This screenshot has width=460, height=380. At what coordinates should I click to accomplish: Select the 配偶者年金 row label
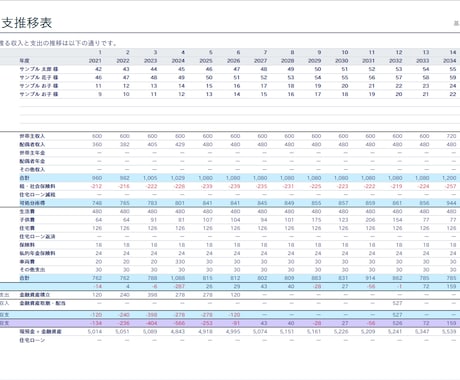32,161
